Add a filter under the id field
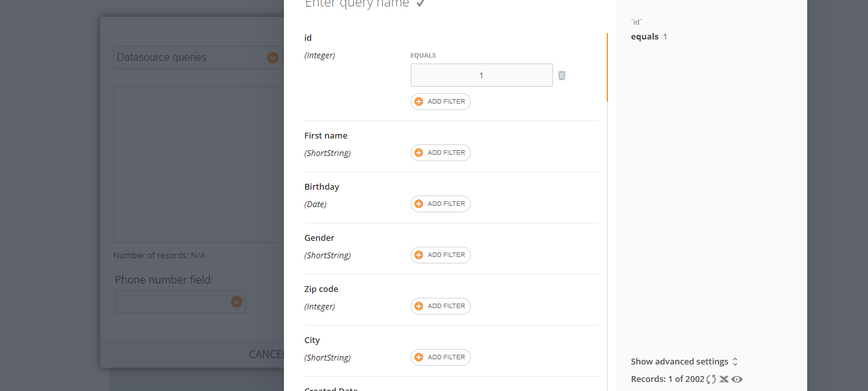 click(440, 102)
